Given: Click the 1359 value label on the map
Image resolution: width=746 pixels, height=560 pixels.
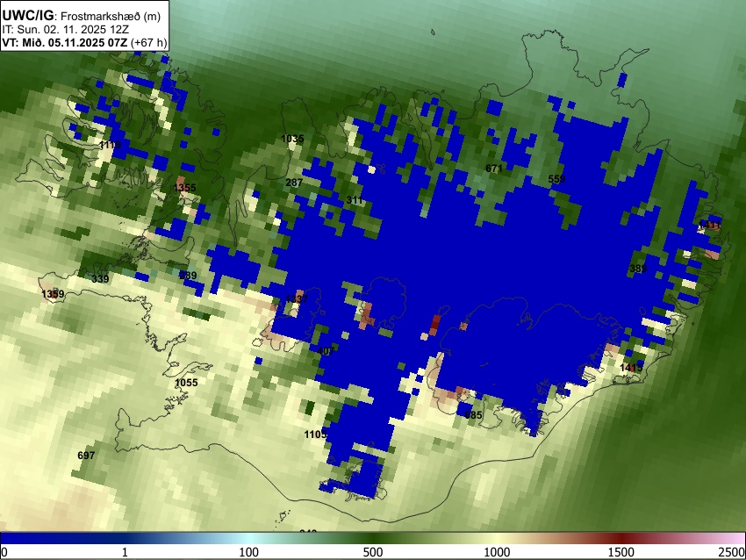Looking at the screenshot, I should [x=53, y=293].
